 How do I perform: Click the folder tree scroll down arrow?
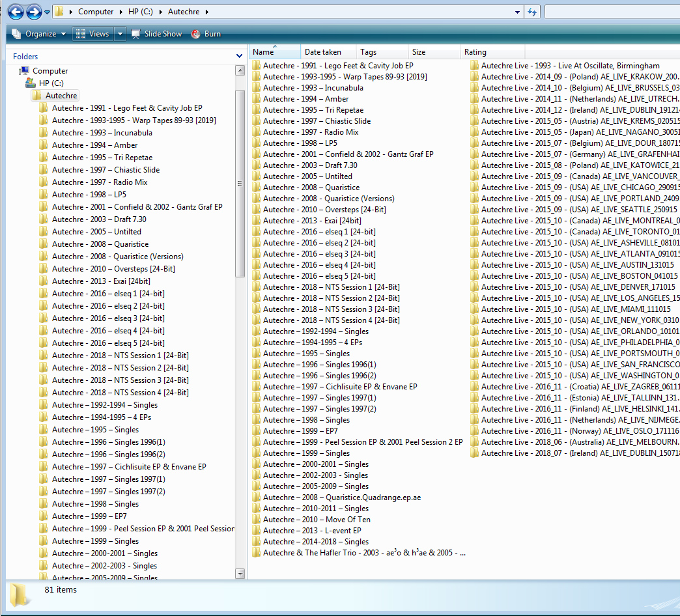tap(240, 574)
